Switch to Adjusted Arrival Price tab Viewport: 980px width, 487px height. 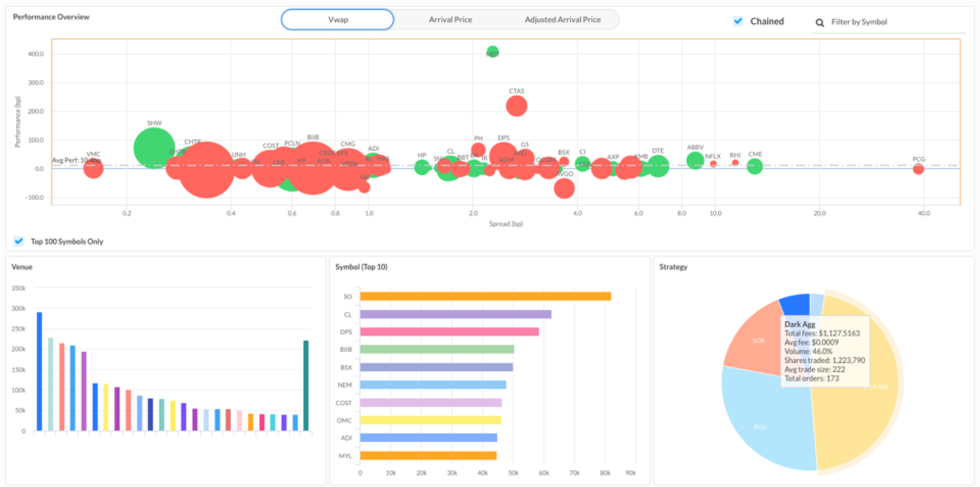(x=562, y=20)
